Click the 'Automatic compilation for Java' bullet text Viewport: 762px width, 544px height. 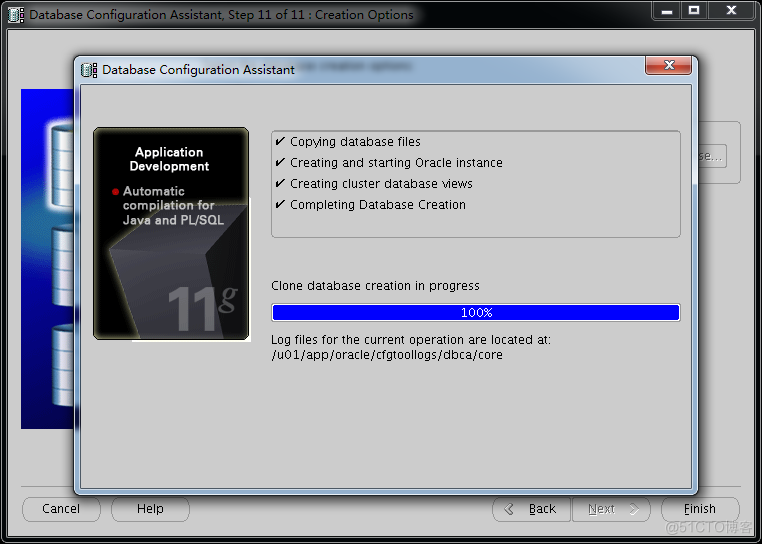pos(173,206)
